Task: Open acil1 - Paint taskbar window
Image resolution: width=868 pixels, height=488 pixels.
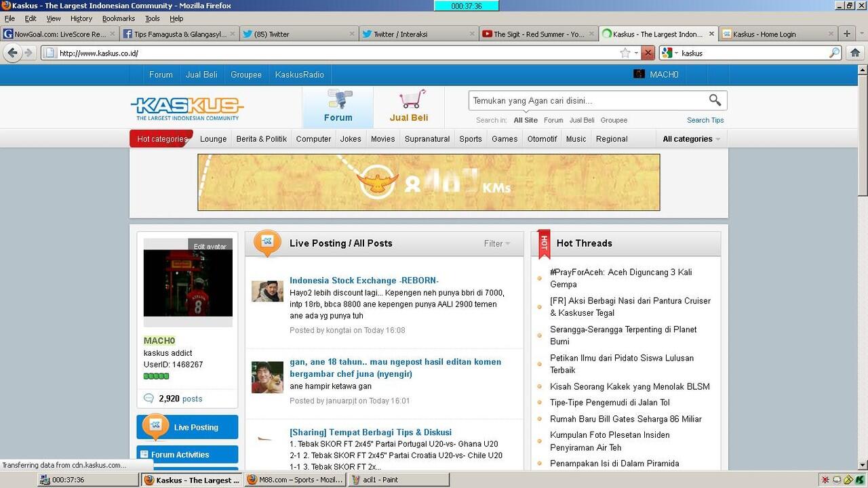Action: point(398,480)
